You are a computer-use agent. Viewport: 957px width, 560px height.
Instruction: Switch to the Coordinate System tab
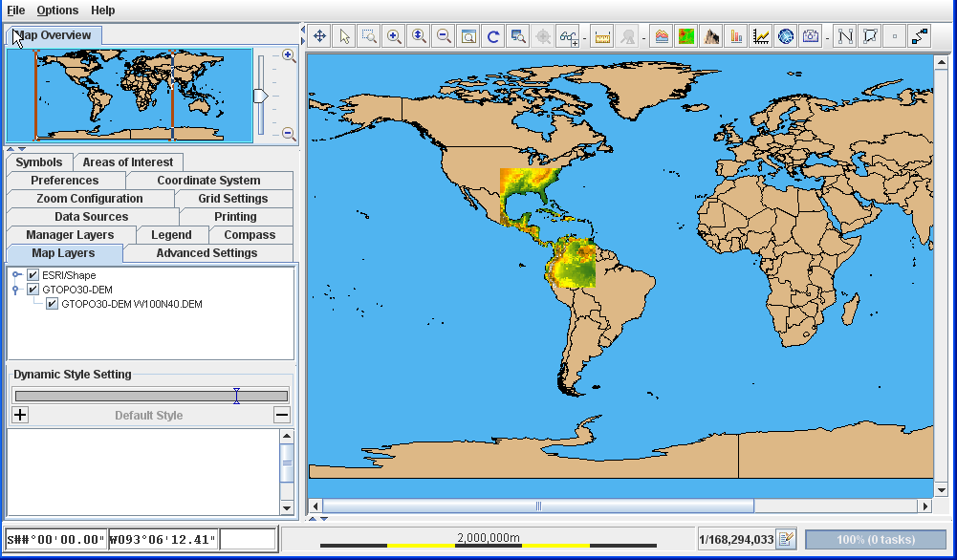208,181
